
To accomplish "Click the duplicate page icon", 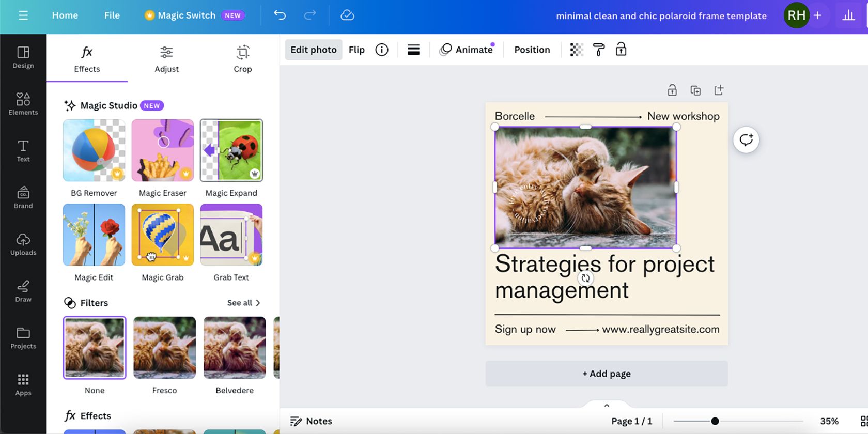I will [x=695, y=90].
